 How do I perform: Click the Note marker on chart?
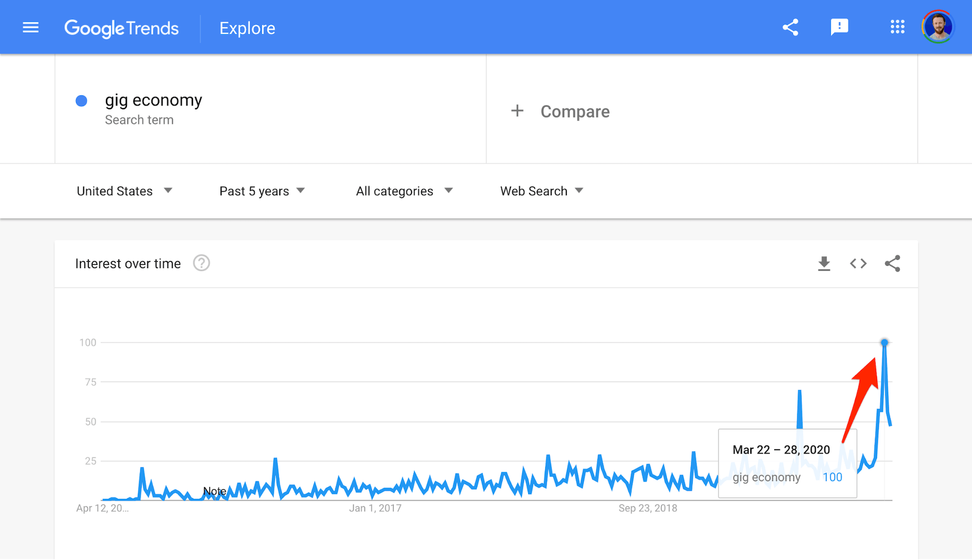click(214, 491)
